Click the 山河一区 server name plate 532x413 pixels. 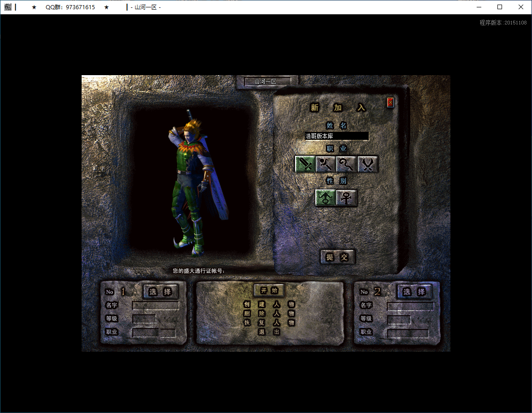pyautogui.click(x=267, y=82)
